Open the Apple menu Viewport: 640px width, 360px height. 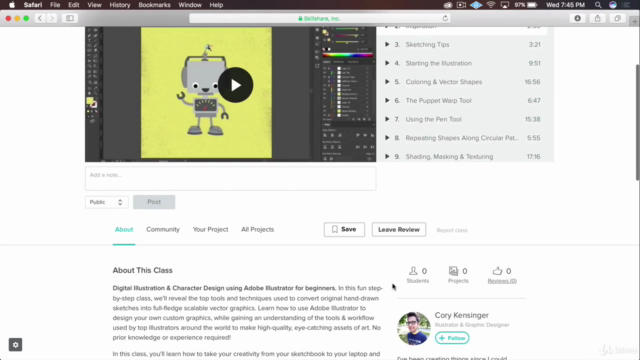click(12, 5)
